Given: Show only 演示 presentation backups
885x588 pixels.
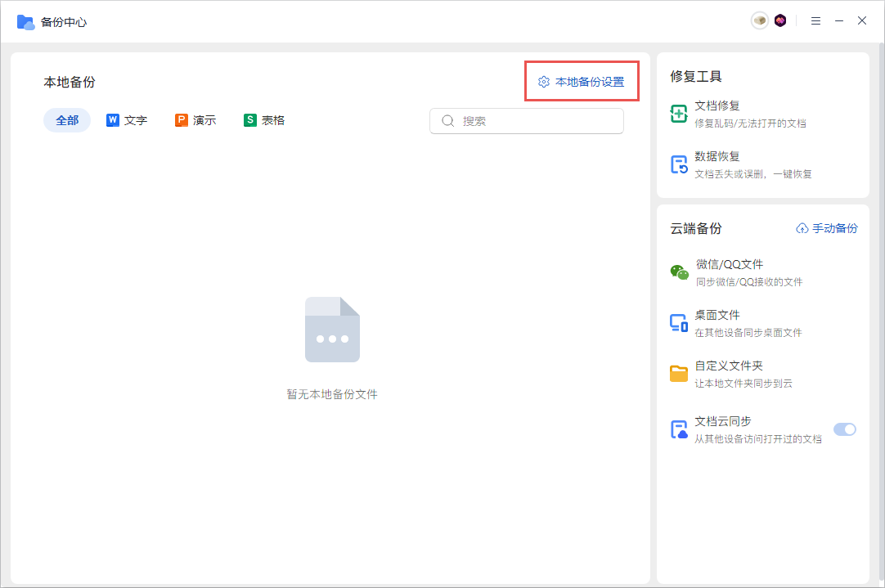Looking at the screenshot, I should point(195,120).
